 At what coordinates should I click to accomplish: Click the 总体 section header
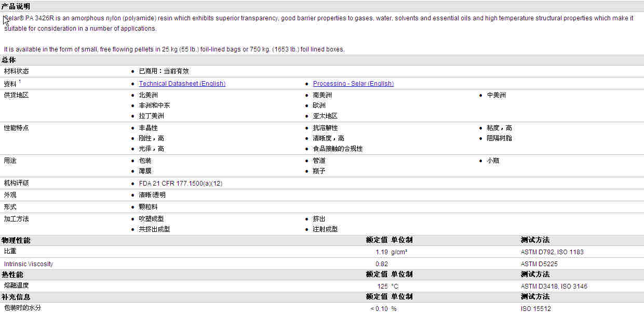[9, 60]
